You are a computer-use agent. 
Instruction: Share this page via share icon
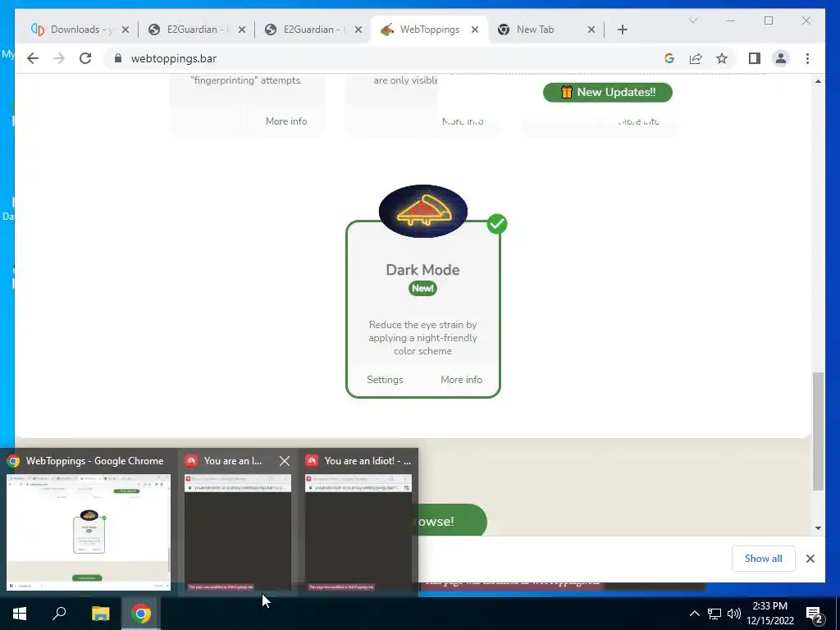(x=696, y=58)
